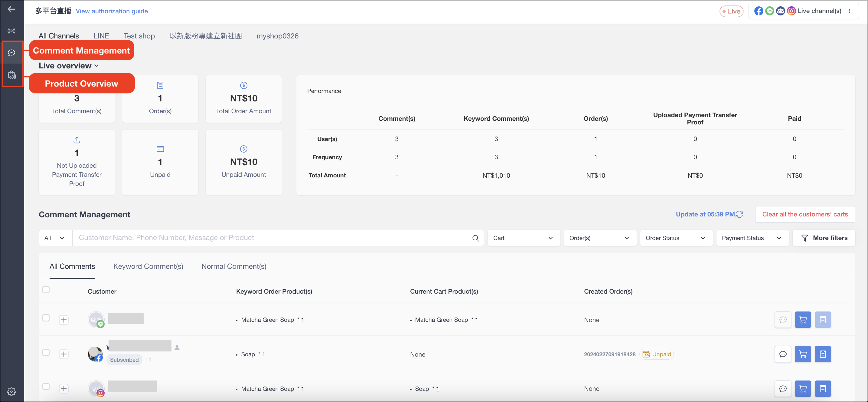
Task: Click Clear all the customers' carts button
Action: click(x=805, y=215)
